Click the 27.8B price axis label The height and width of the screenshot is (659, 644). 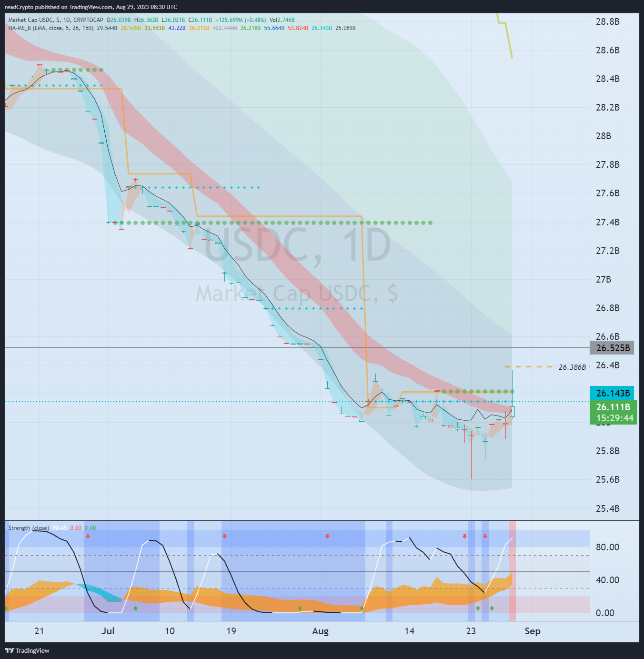(608, 164)
